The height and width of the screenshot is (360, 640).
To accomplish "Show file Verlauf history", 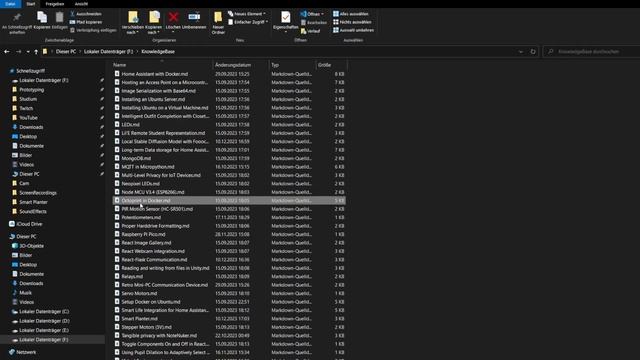I will click(310, 31).
